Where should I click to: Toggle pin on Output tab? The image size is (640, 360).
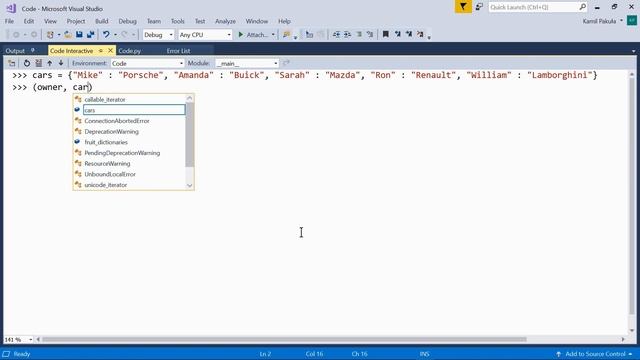(x=33, y=51)
